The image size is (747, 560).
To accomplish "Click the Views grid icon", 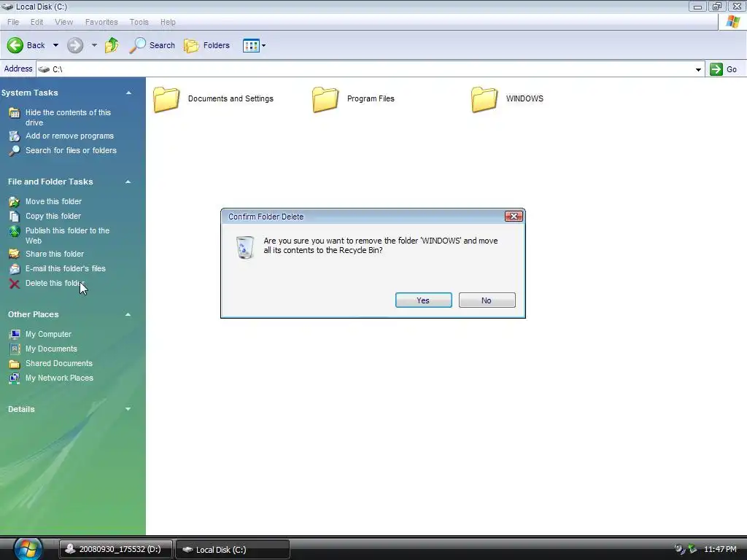I will point(251,46).
